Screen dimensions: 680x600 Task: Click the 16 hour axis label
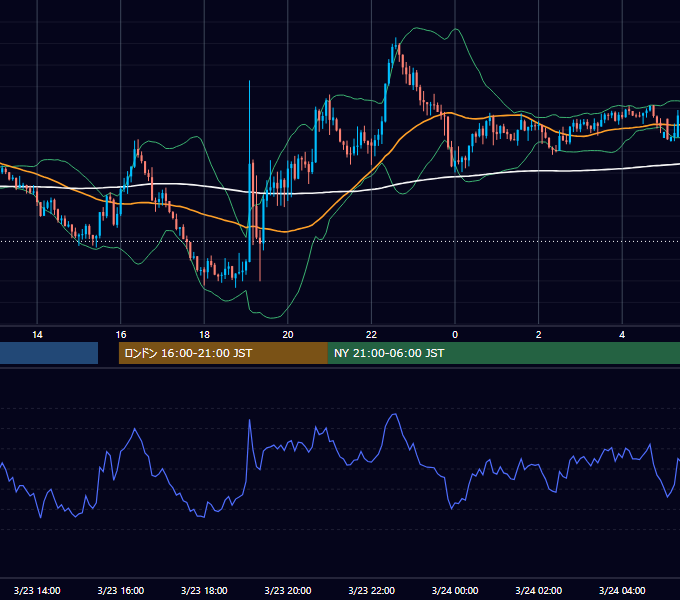tap(121, 335)
